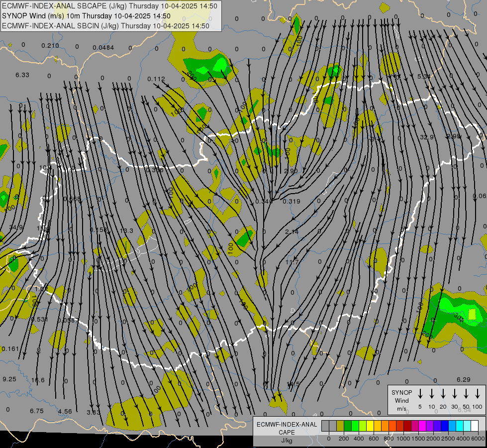This screenshot has height=448, width=487.
Task: Click the 0.0484 value on the map
Action: click(x=103, y=48)
